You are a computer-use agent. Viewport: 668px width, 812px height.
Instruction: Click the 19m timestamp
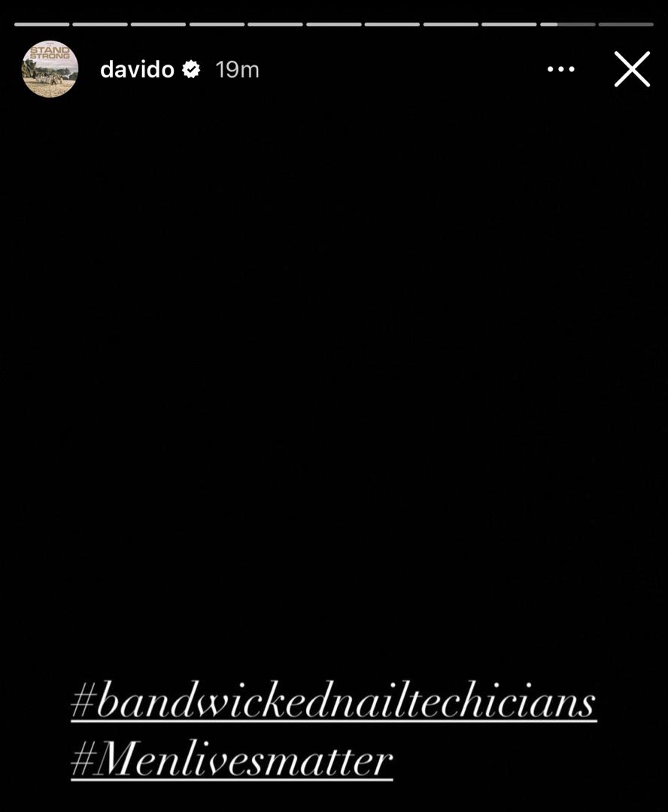237,69
